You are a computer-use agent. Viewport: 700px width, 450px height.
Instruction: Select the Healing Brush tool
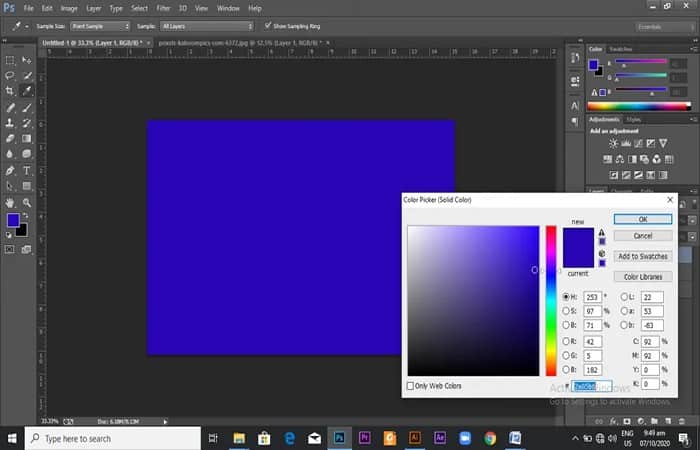click(10, 108)
